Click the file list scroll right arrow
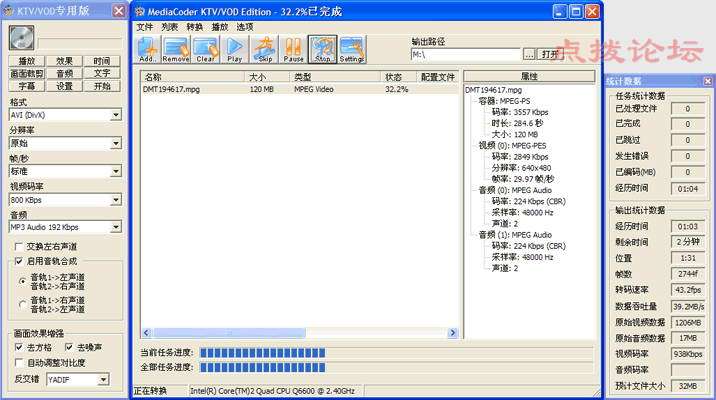This screenshot has width=716, height=400. tap(453, 333)
